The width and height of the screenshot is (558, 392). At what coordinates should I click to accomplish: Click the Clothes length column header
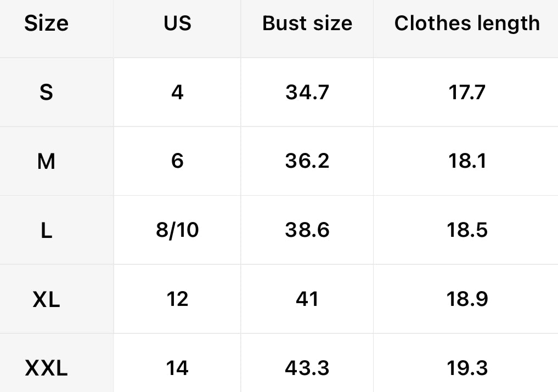click(467, 24)
